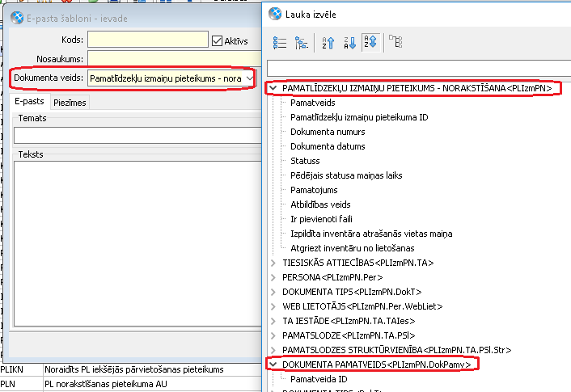
Task: Sort fields descending Z to A
Action: pyautogui.click(x=349, y=43)
